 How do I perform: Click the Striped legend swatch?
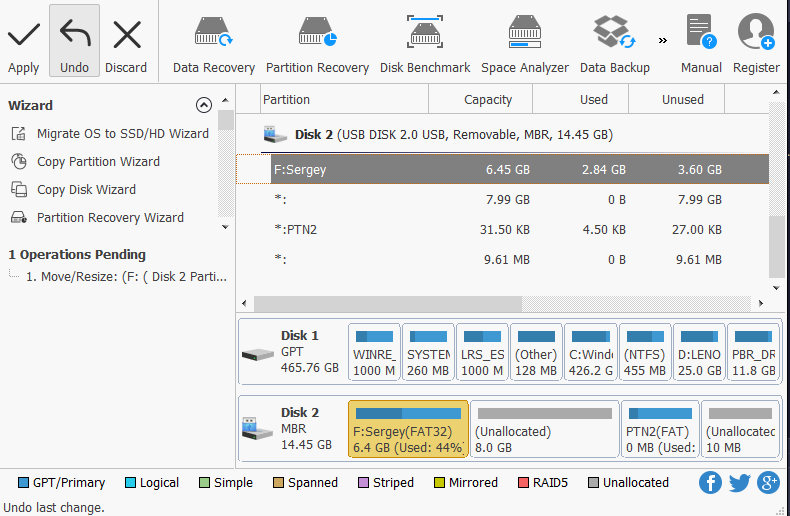tap(363, 483)
